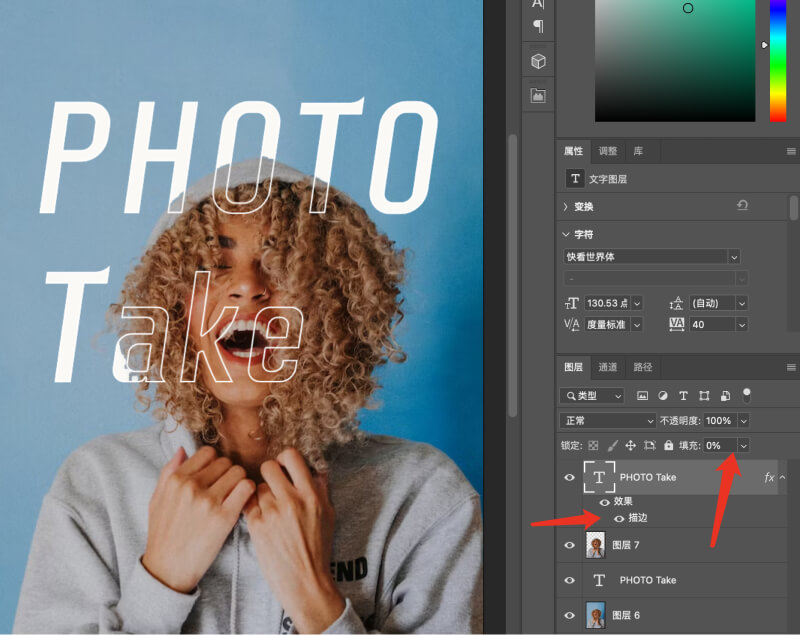Image resolution: width=800 pixels, height=635 pixels.
Task: Open the Paragraph panel icon
Action: tap(538, 26)
